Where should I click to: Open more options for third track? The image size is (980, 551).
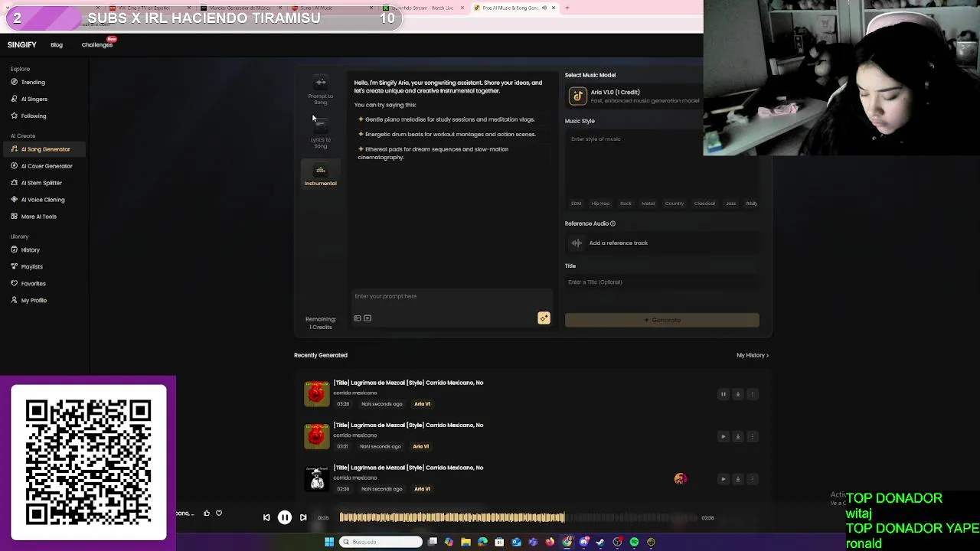pos(753,479)
